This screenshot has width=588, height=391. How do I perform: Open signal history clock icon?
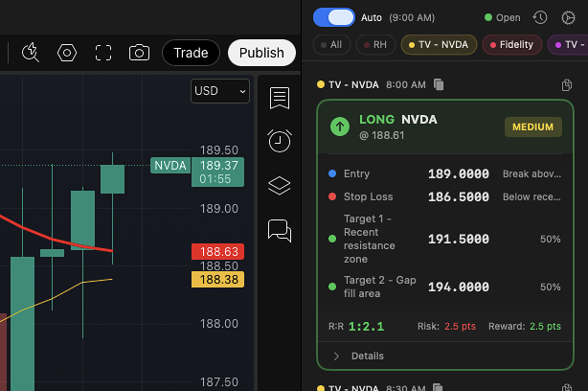tap(540, 17)
